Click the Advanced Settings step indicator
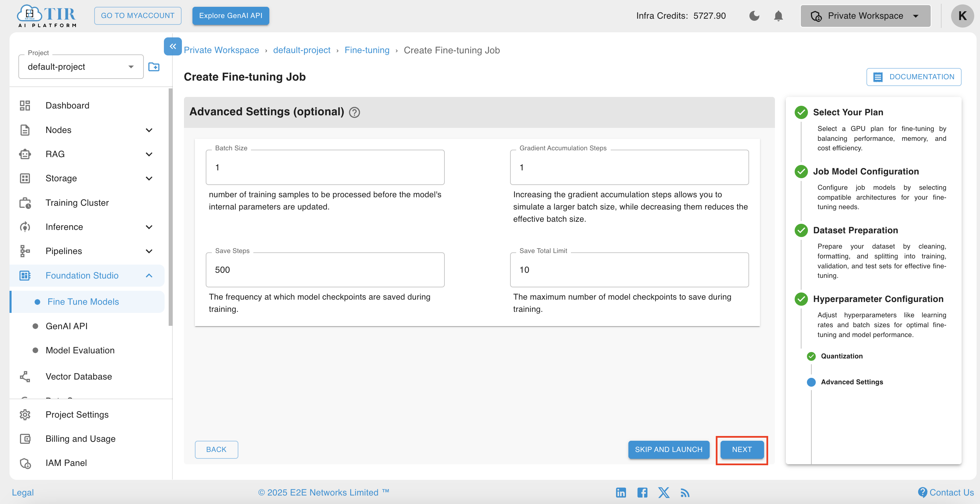The image size is (980, 504). tap(811, 382)
